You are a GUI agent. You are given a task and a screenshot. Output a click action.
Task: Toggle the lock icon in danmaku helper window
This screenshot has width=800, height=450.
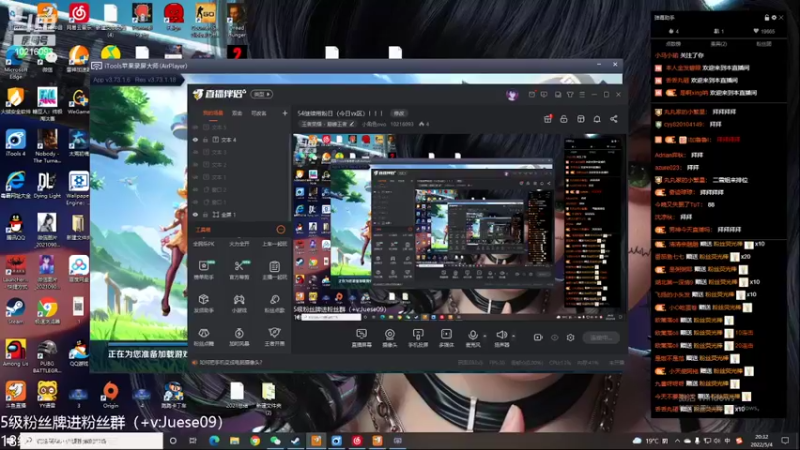click(766, 17)
